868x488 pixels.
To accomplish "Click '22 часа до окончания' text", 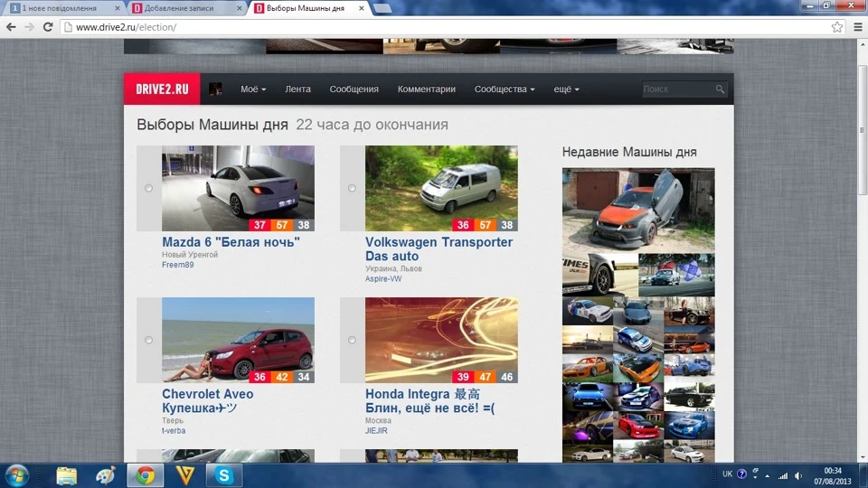I will coord(372,125).
